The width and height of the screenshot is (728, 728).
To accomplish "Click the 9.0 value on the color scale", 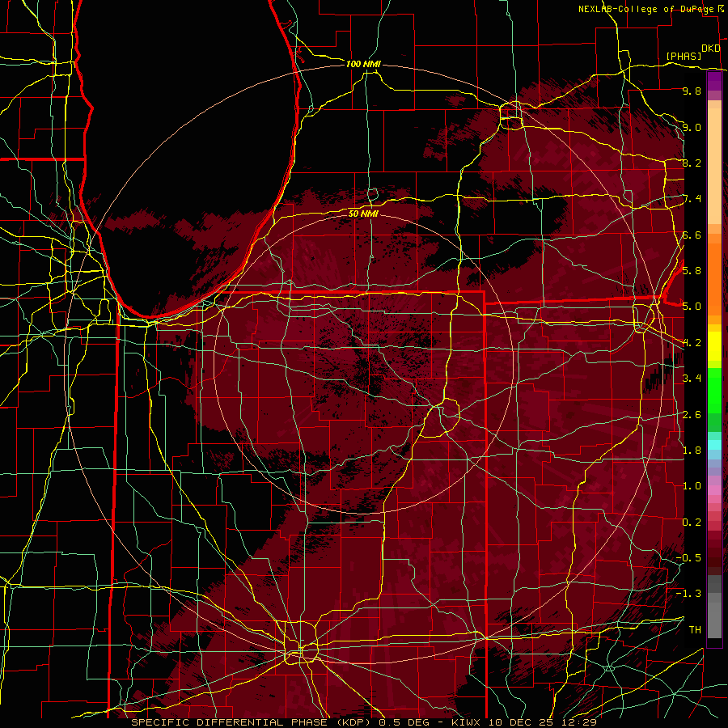I will [x=692, y=127].
